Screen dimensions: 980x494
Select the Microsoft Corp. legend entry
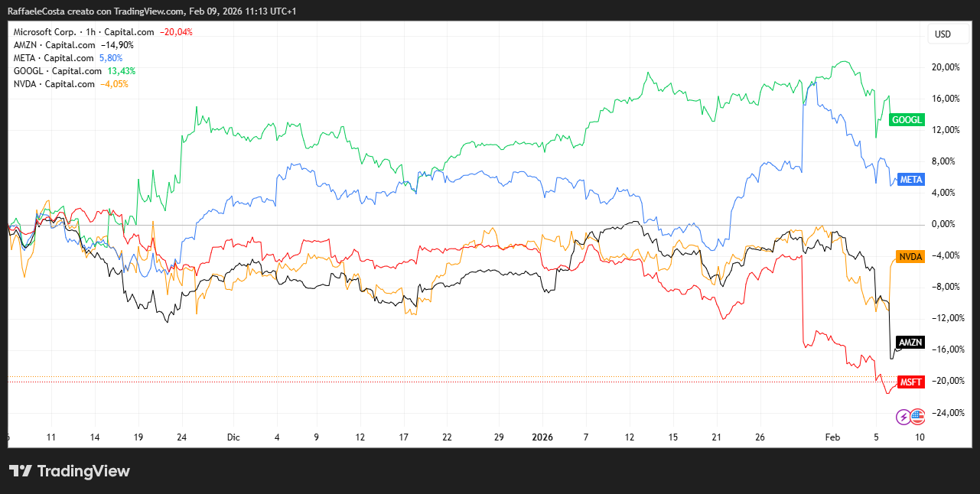point(46,32)
